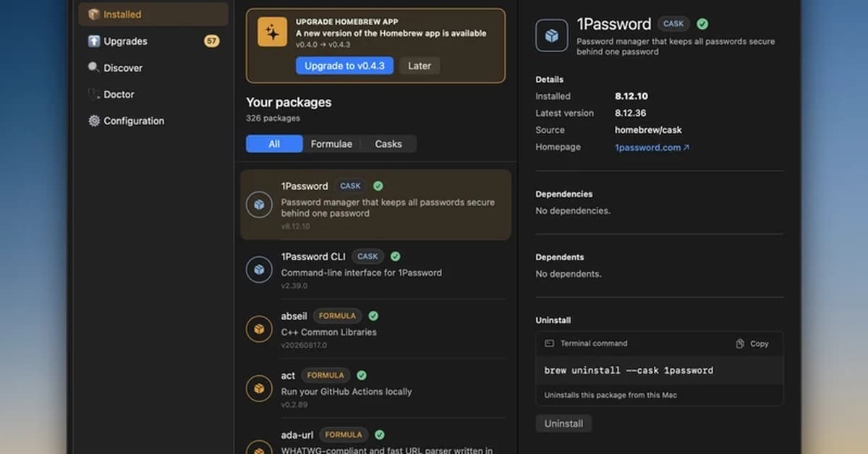868x454 pixels.
Task: Click the Uninstall button
Action: point(563,424)
